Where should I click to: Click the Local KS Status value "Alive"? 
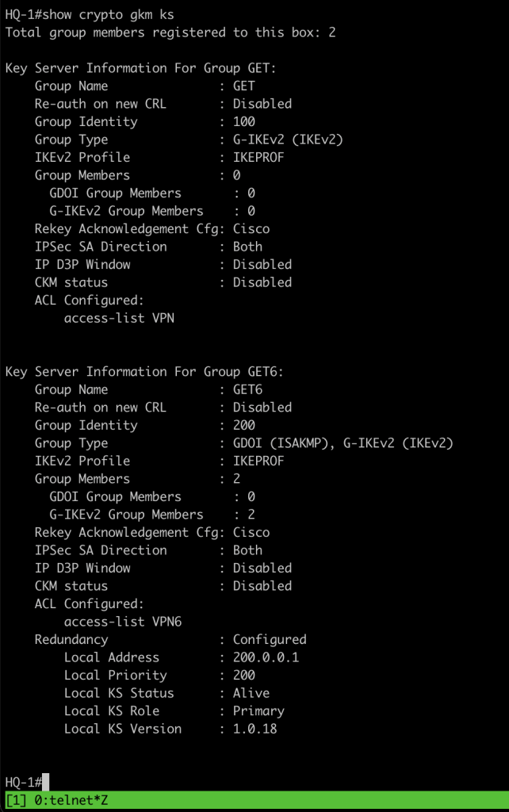[x=251, y=693]
